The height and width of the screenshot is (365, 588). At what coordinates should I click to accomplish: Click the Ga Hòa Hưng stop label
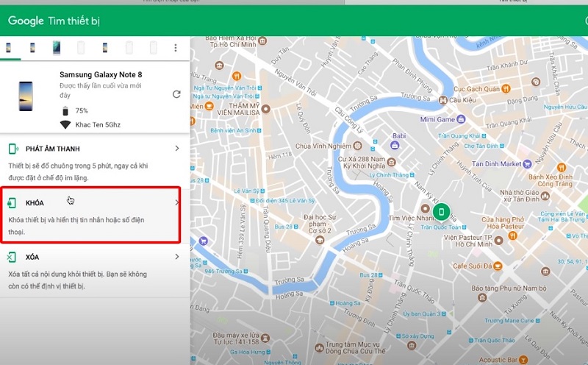pos(248,352)
